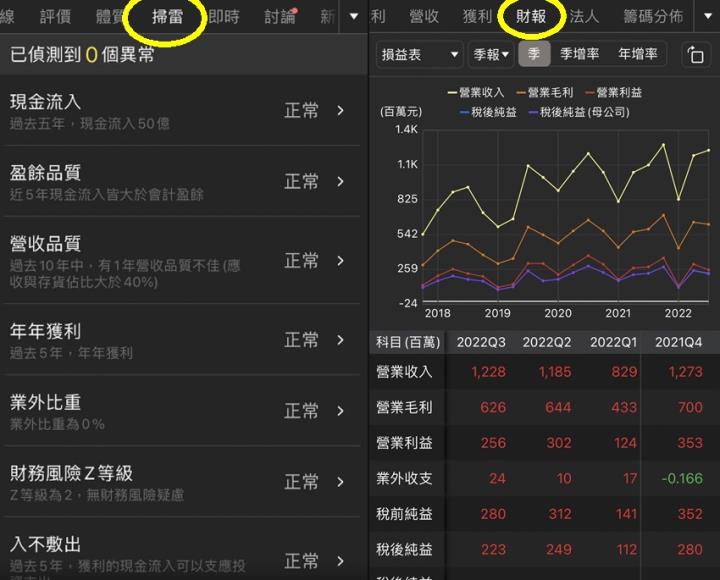Select the 年年獲利 row title
Screen dimensions: 720x580
[x=45, y=331]
